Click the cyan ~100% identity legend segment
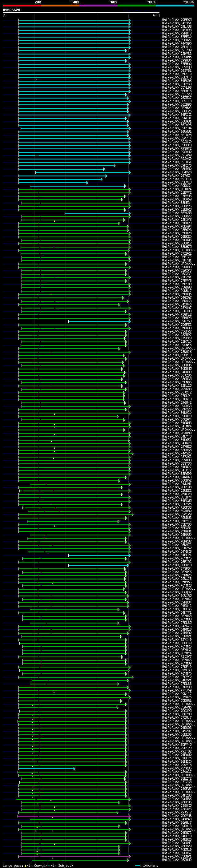197x868 pixels. (x=175, y=6)
